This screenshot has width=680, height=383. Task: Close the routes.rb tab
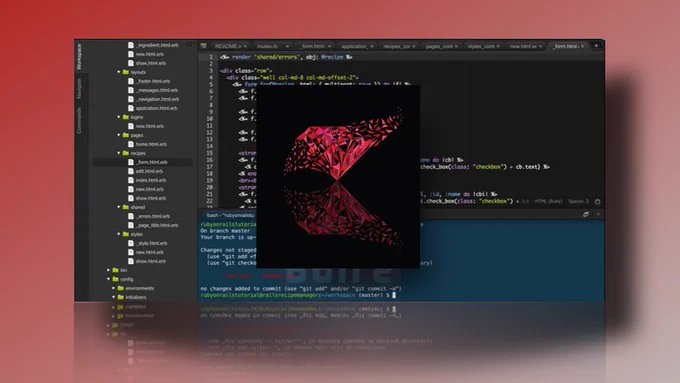pos(287,46)
